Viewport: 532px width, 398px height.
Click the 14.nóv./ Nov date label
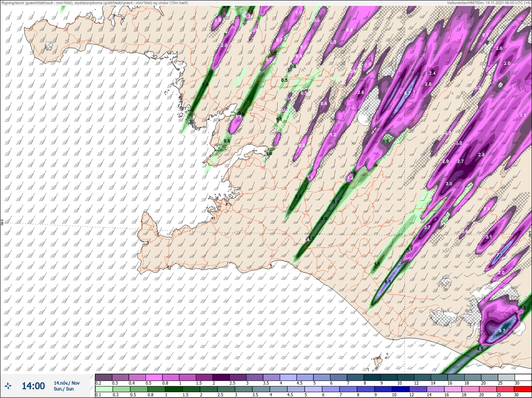66,383
